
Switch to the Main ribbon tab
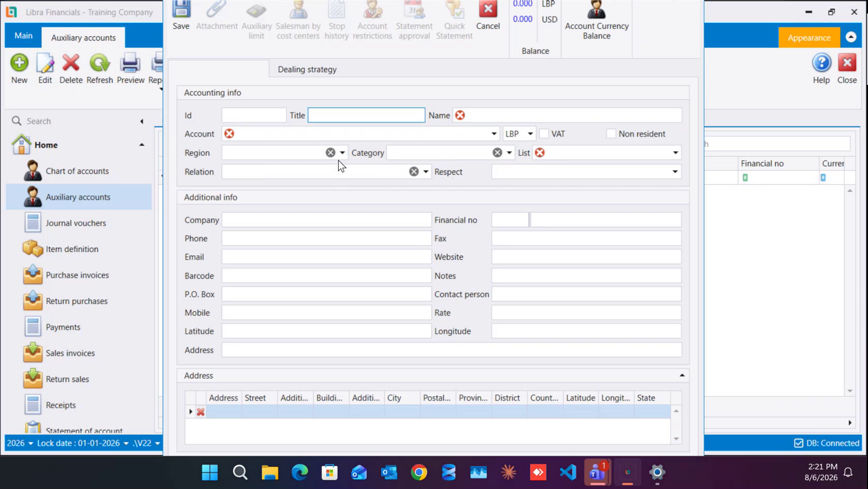[23, 36]
